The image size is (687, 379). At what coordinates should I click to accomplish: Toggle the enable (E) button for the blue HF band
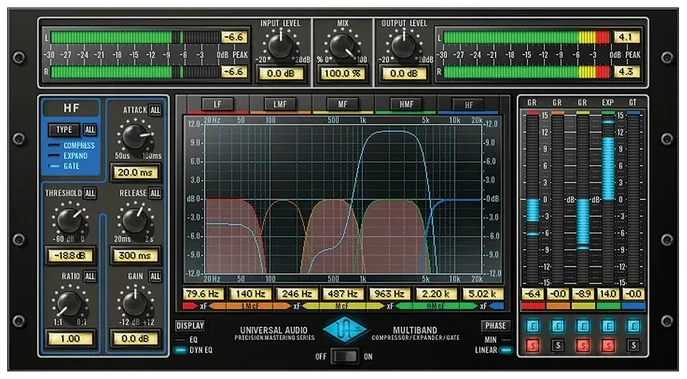(633, 326)
